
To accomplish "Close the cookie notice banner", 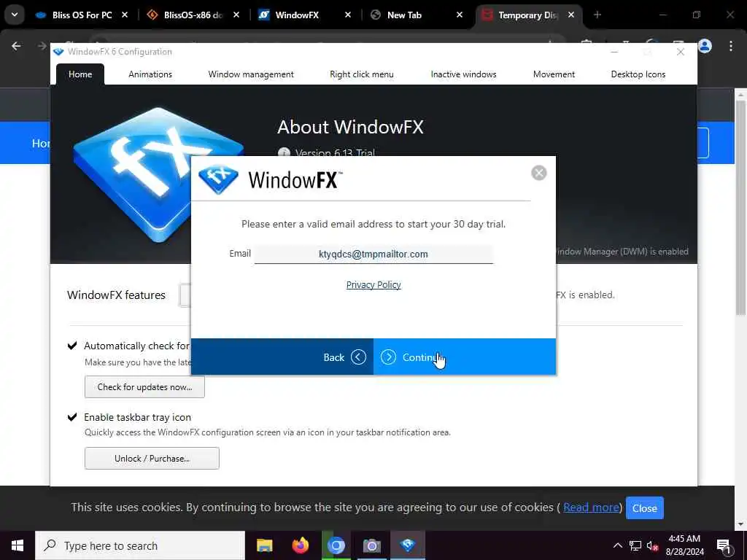I will (x=645, y=508).
